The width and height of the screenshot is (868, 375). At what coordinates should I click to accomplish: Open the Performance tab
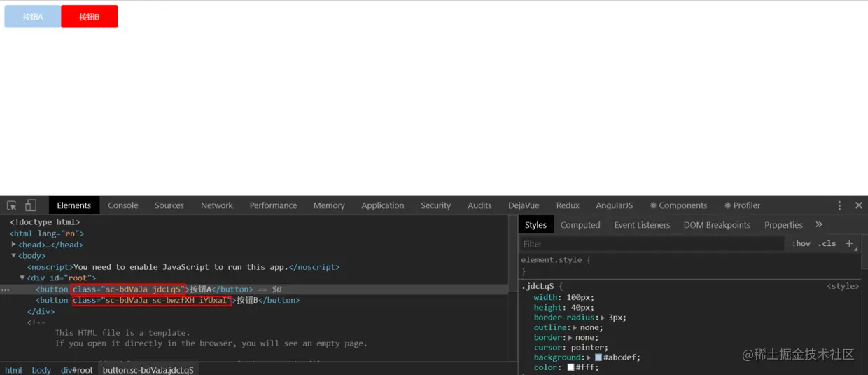[x=273, y=205]
